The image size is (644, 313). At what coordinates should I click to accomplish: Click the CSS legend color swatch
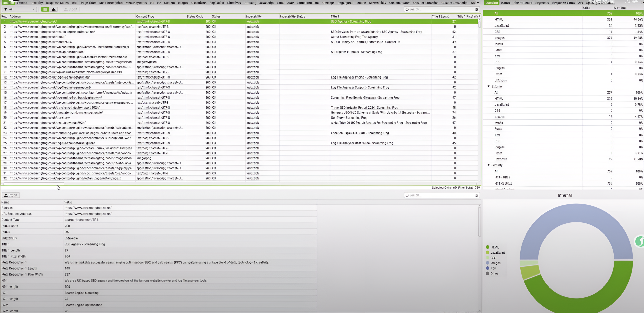click(488, 258)
